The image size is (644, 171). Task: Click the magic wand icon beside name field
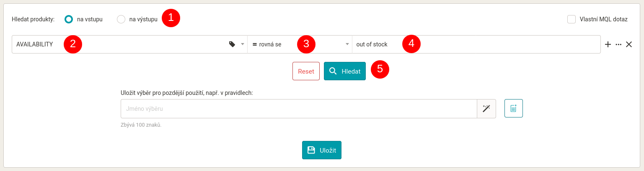pyautogui.click(x=486, y=109)
